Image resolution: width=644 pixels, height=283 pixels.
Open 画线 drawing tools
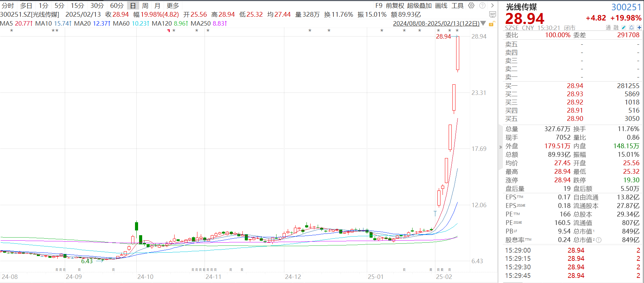pos(441,6)
